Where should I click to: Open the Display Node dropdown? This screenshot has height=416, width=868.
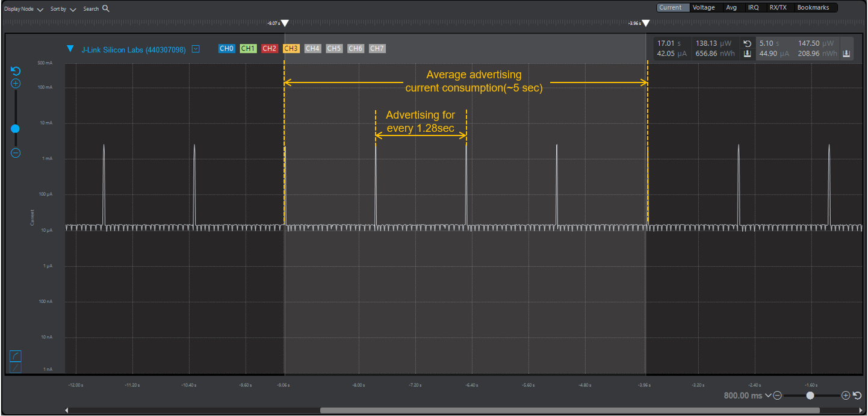pyautogui.click(x=23, y=8)
